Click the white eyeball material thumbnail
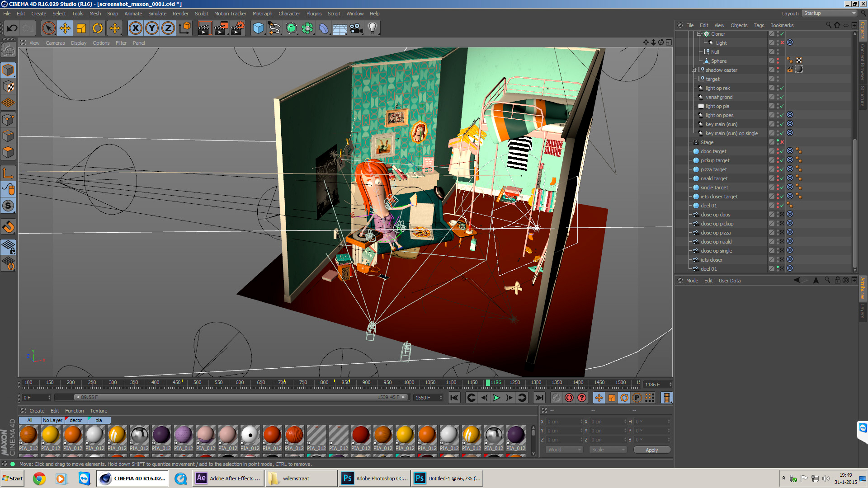868x488 pixels. pyautogui.click(x=250, y=435)
